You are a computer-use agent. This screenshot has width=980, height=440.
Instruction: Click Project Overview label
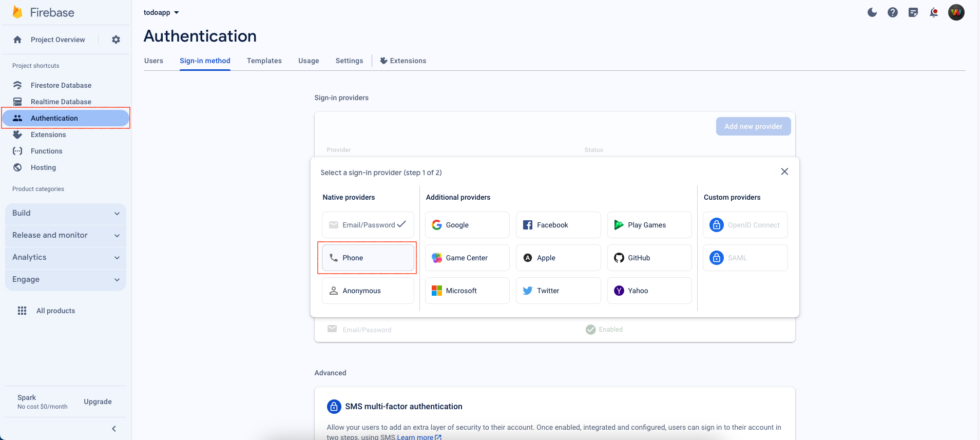tap(58, 40)
